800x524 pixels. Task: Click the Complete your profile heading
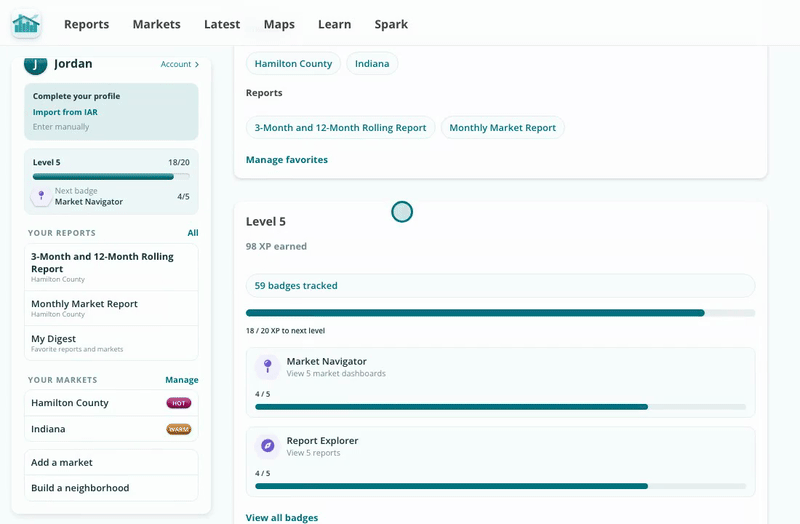click(77, 96)
